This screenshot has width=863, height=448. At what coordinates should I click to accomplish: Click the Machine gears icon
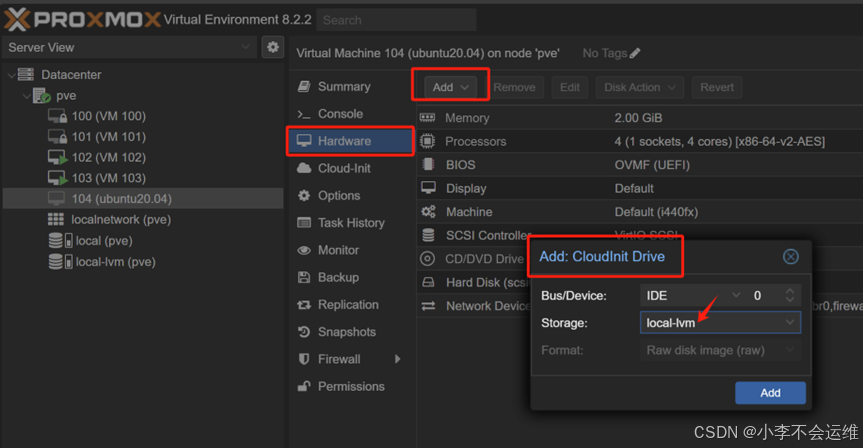pyautogui.click(x=428, y=211)
